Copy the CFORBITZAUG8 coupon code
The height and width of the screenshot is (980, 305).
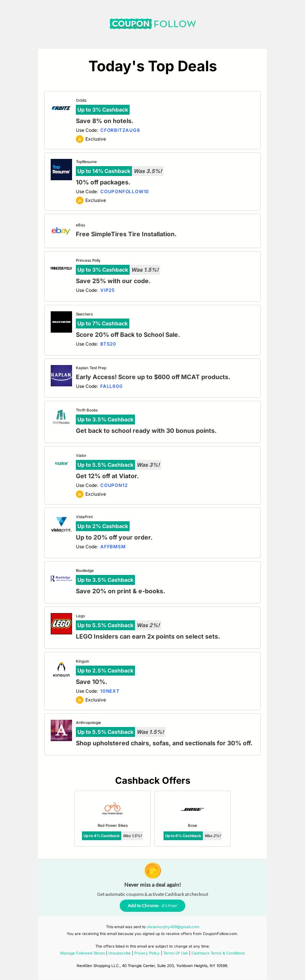click(x=120, y=130)
